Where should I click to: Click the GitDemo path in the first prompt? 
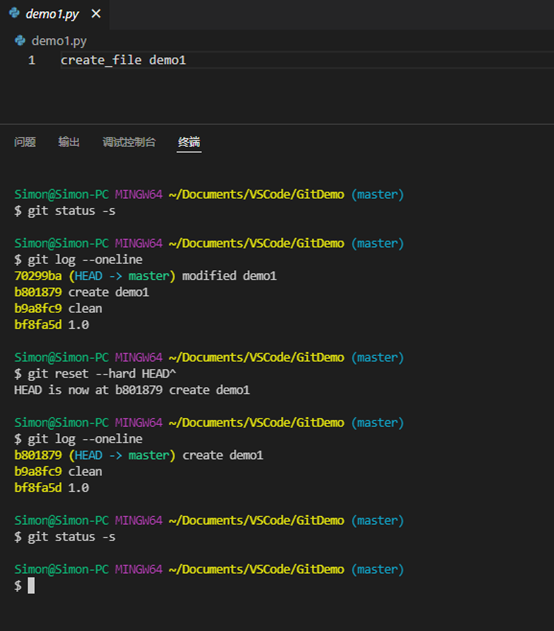click(320, 195)
